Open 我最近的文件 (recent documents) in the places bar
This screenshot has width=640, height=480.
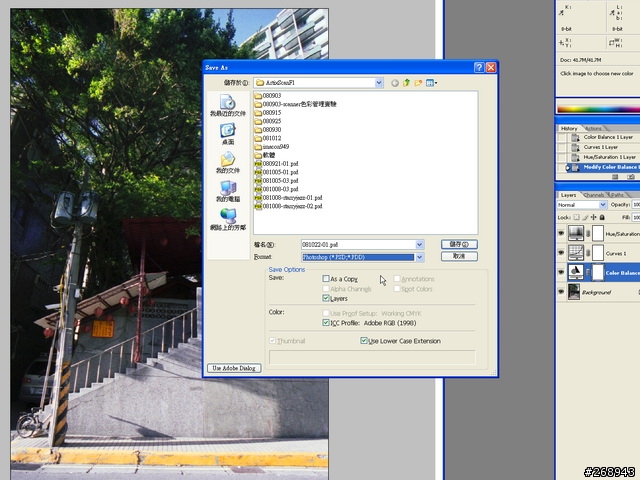(x=228, y=105)
